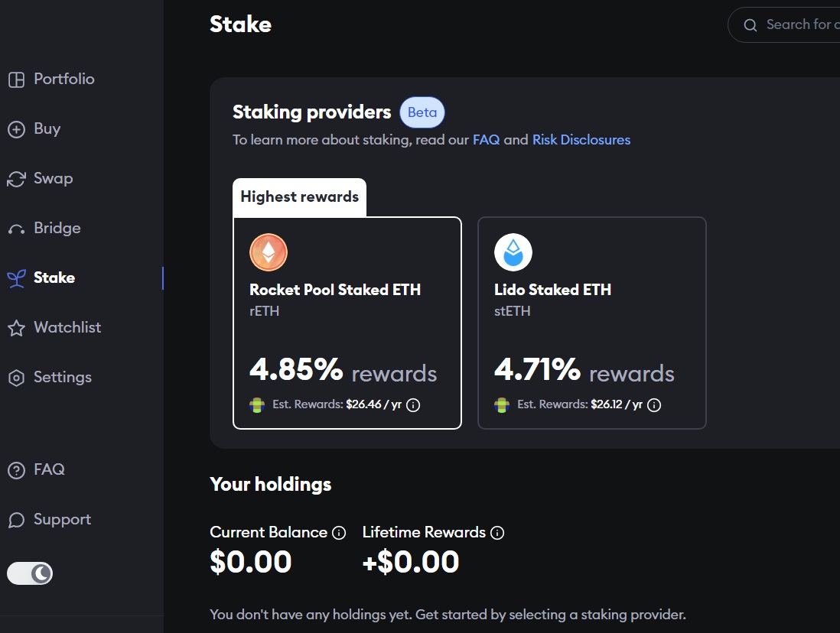
Task: Show info for Rocket Pool estimated rewards
Action: pyautogui.click(x=413, y=405)
